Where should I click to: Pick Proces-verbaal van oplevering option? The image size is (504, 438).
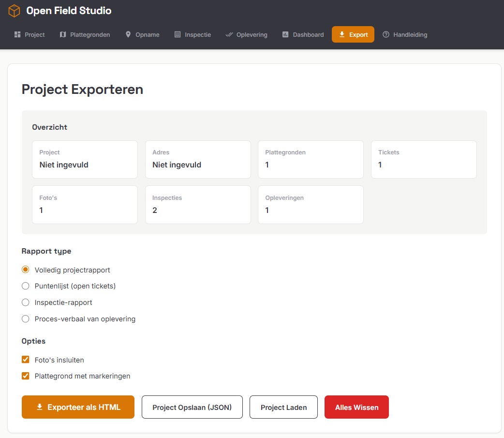coord(26,319)
